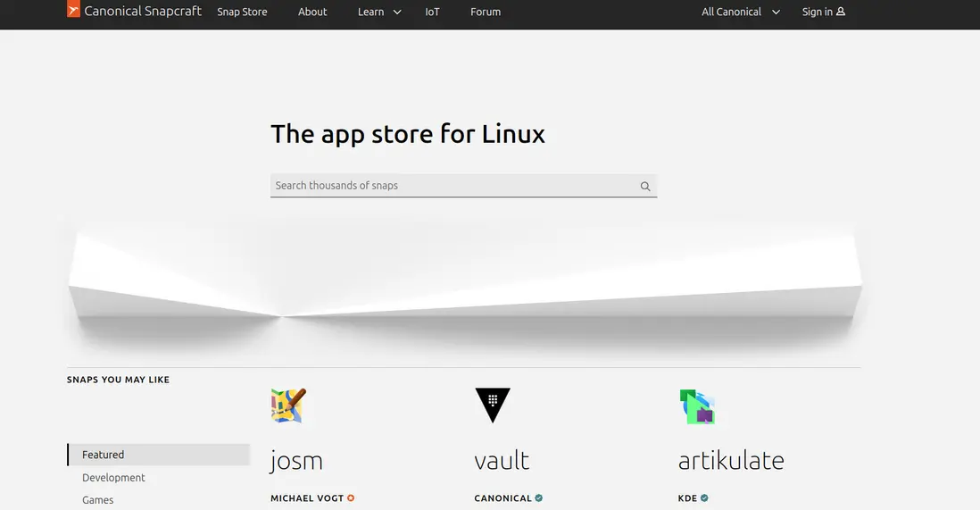The width and height of the screenshot is (980, 510).
Task: Click the KDE publisher name
Action: pyautogui.click(x=687, y=498)
